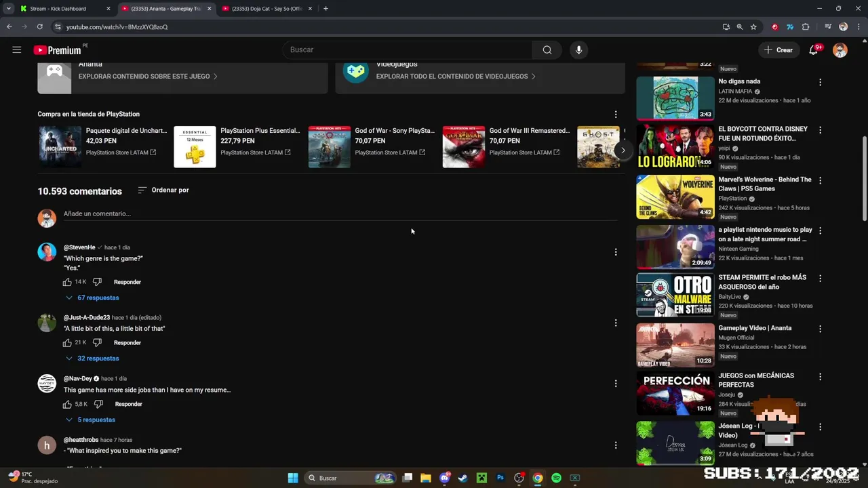Click the YouTube Buscar search box
The image size is (868, 488).
pos(409,49)
